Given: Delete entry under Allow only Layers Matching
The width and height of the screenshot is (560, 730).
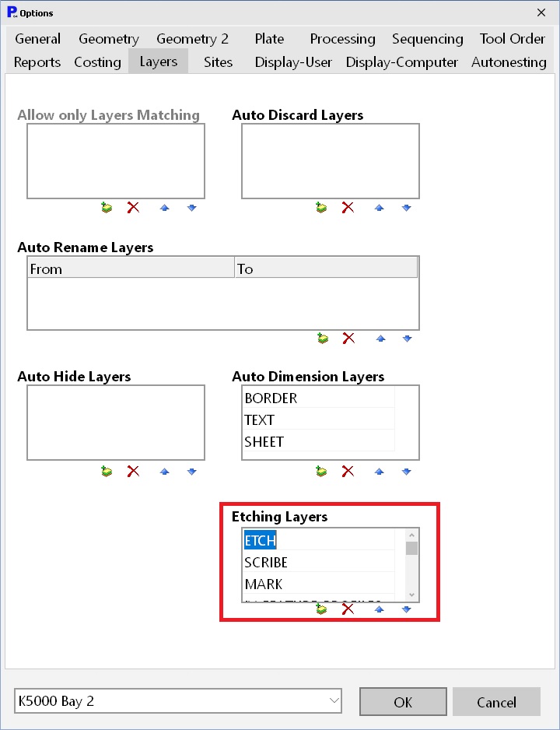Looking at the screenshot, I should 134,208.
